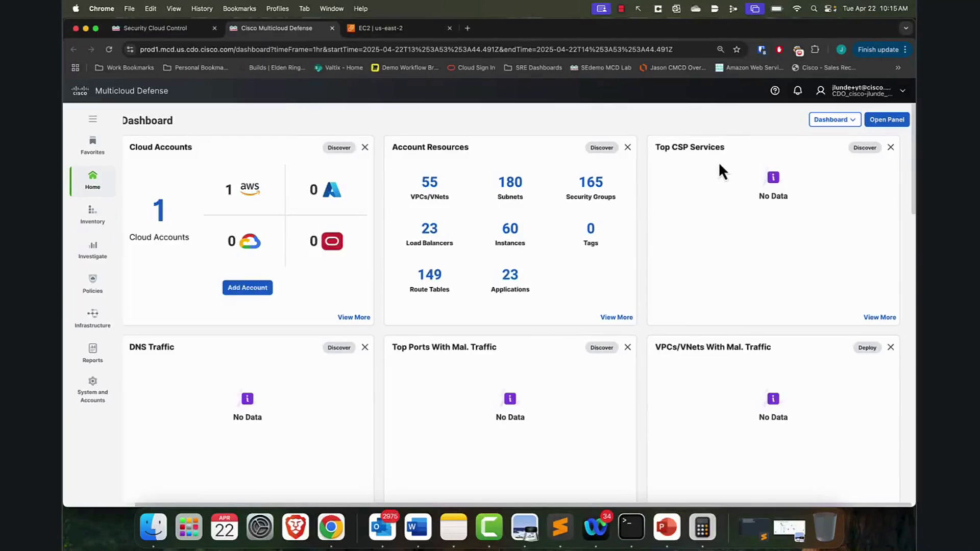980x551 pixels.
Task: Close the Top CSP Services card
Action: pyautogui.click(x=891, y=147)
